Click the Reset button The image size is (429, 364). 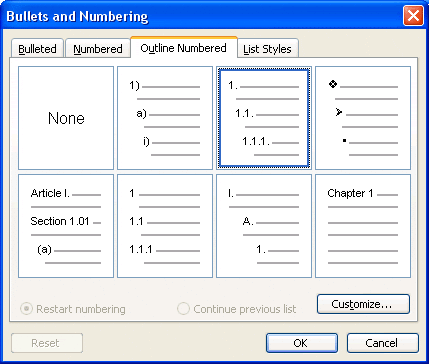(47, 343)
